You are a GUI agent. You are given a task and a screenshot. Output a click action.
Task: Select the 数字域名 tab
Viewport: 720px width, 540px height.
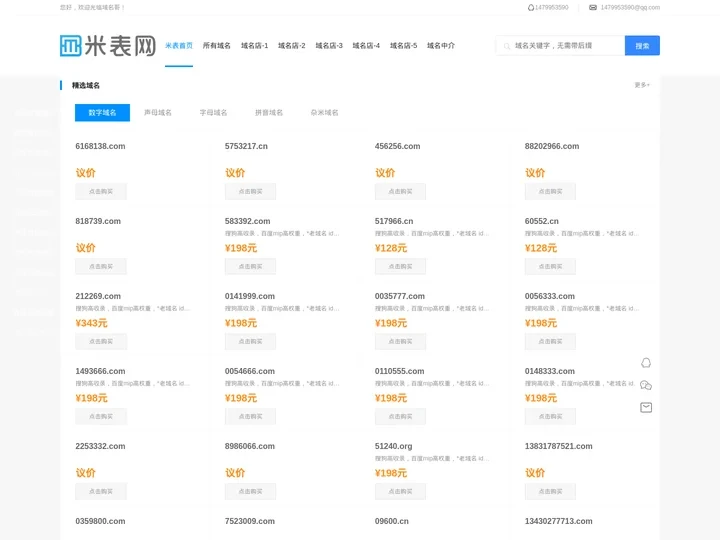[x=102, y=112]
